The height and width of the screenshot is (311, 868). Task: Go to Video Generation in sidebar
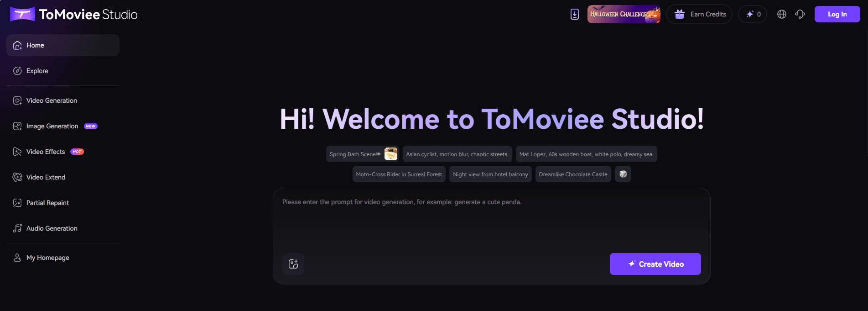pos(63,100)
